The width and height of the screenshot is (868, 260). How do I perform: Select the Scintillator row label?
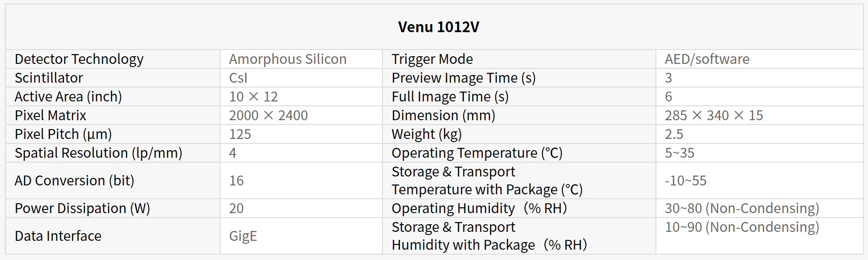49,78
